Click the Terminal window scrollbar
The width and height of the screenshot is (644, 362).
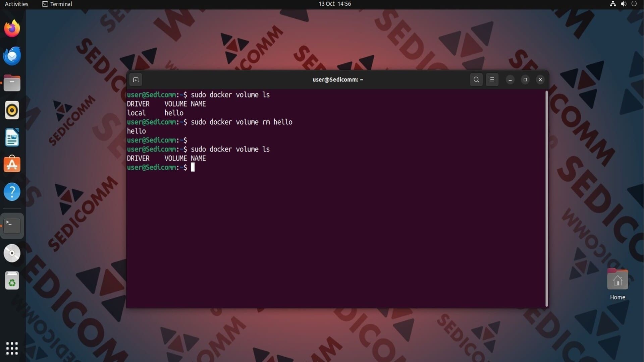pyautogui.click(x=547, y=198)
